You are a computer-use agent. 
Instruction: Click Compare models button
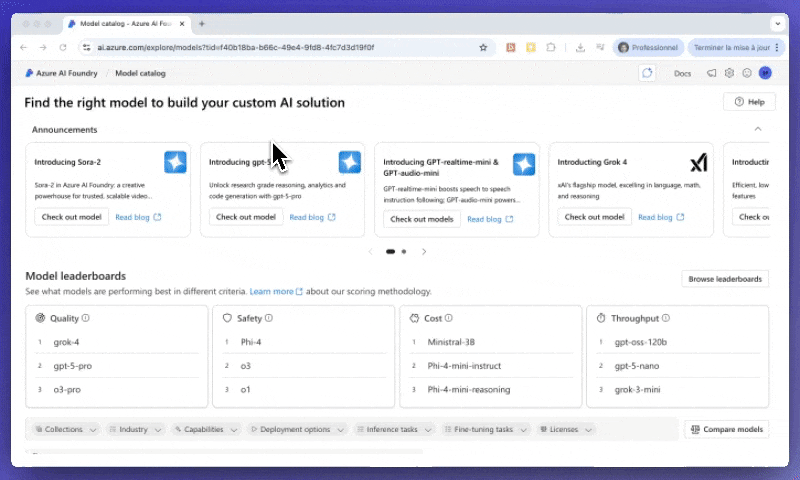(727, 430)
